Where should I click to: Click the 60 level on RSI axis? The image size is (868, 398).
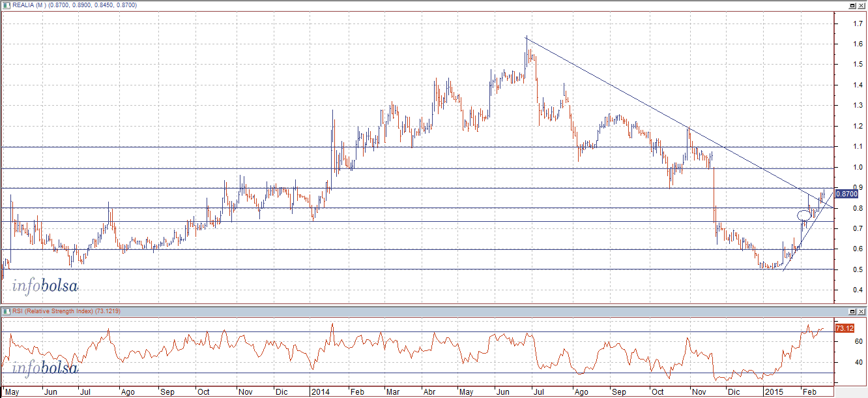(860, 341)
